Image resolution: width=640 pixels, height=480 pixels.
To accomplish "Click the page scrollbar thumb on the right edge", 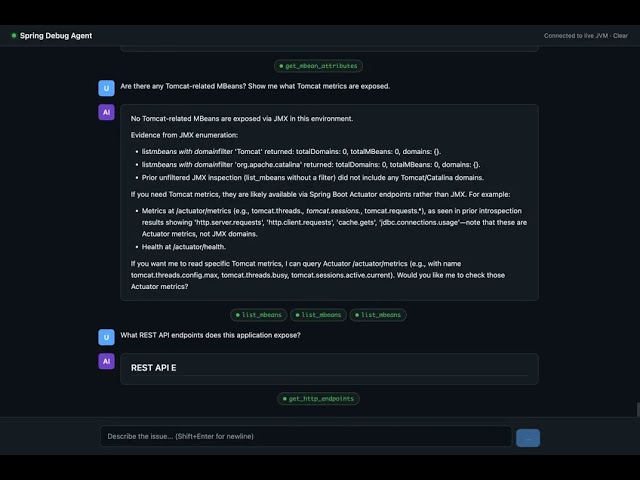I will [638, 409].
